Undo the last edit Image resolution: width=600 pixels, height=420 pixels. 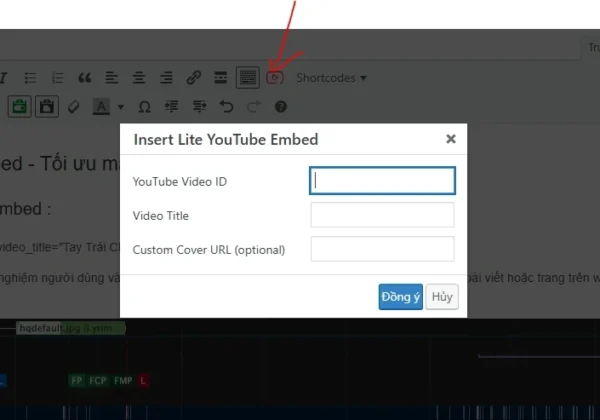tap(226, 107)
